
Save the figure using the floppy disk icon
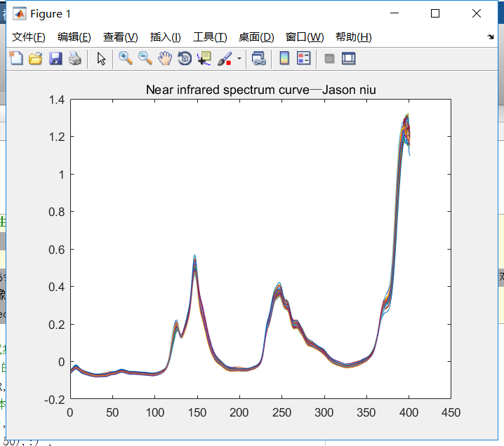[x=55, y=59]
